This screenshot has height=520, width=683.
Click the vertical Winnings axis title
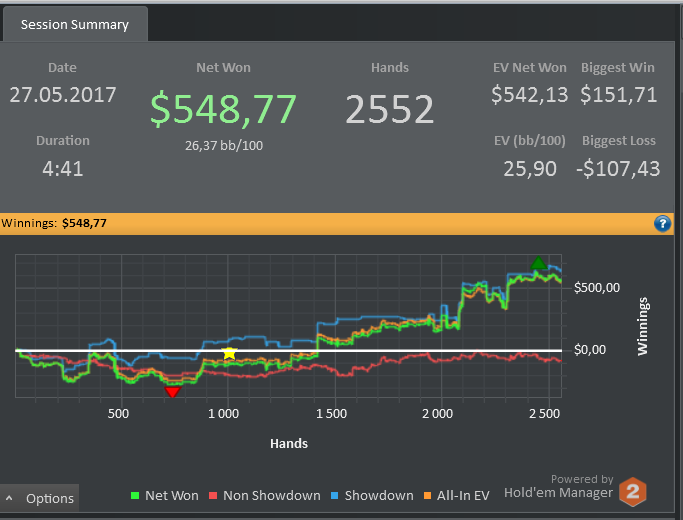click(x=643, y=326)
